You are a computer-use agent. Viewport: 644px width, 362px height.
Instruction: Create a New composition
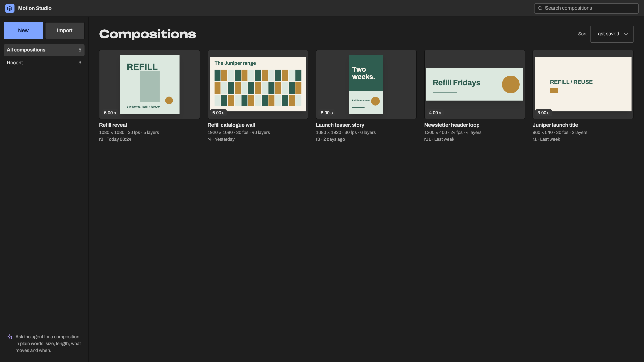click(x=23, y=31)
